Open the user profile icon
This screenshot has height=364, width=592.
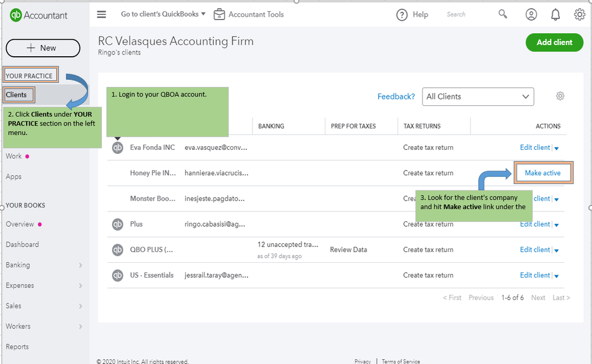pyautogui.click(x=531, y=14)
